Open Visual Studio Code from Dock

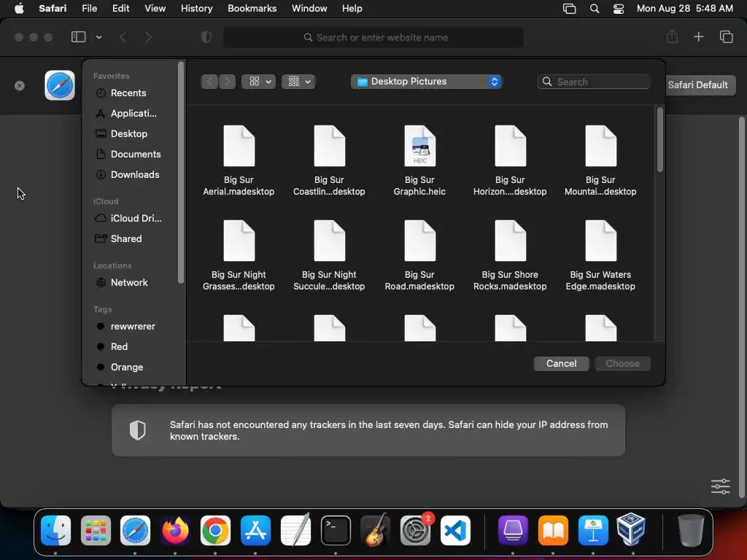[x=455, y=530]
